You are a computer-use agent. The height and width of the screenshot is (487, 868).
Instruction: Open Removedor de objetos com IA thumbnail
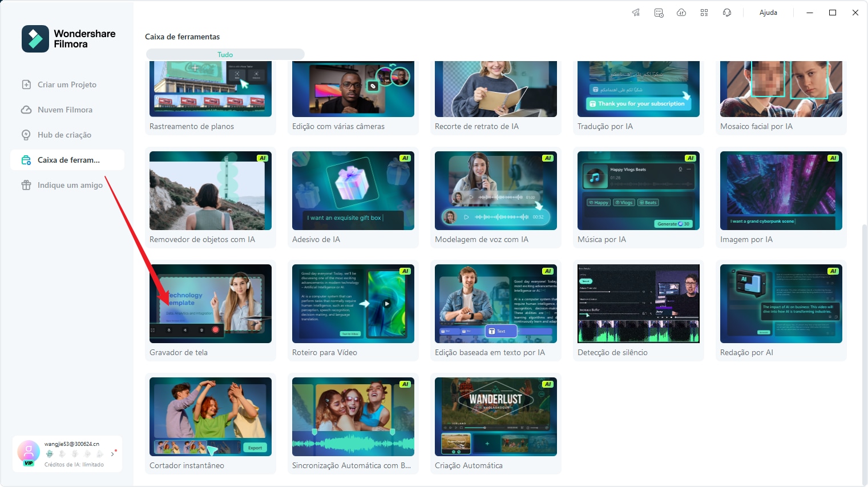211,191
